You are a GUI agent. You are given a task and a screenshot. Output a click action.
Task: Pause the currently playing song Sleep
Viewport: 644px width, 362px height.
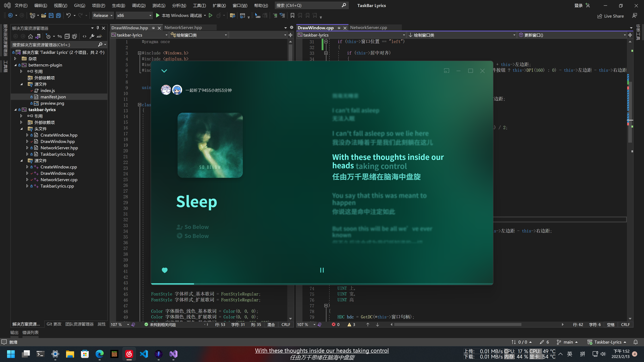coord(322,270)
